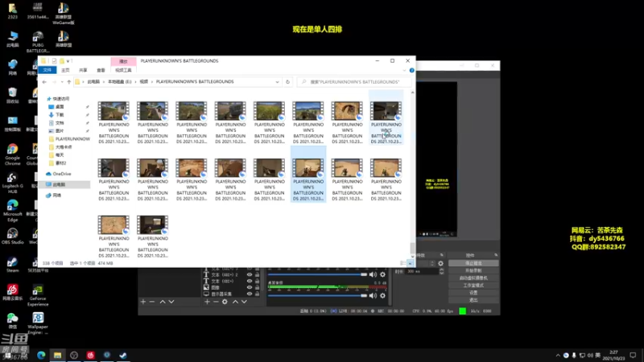This screenshot has height=362, width=644.
Task: Click the Back arrow in File Explorer
Action: tap(44, 82)
